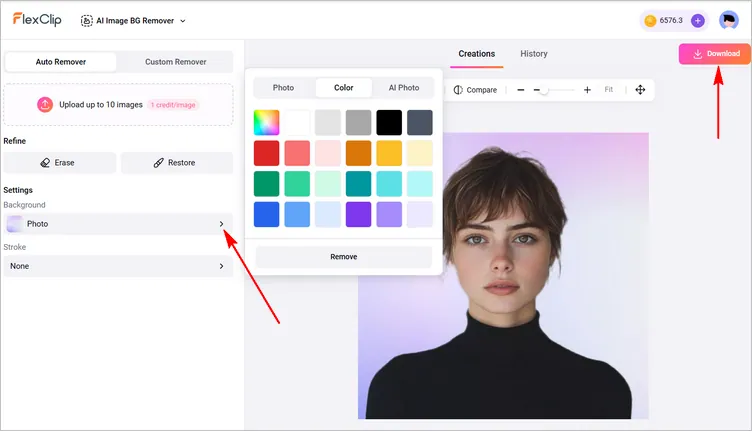
Task: Click the purple plus add-credits icon
Action: (697, 21)
